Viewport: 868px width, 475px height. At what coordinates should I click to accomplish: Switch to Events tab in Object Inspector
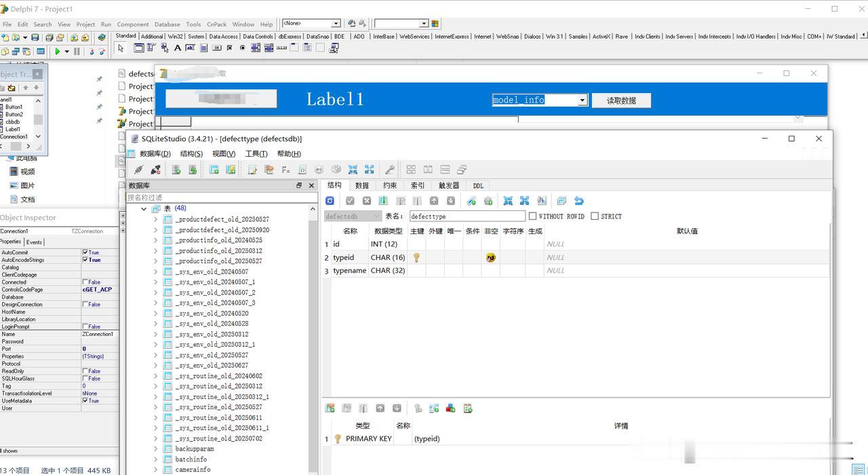pos(34,242)
